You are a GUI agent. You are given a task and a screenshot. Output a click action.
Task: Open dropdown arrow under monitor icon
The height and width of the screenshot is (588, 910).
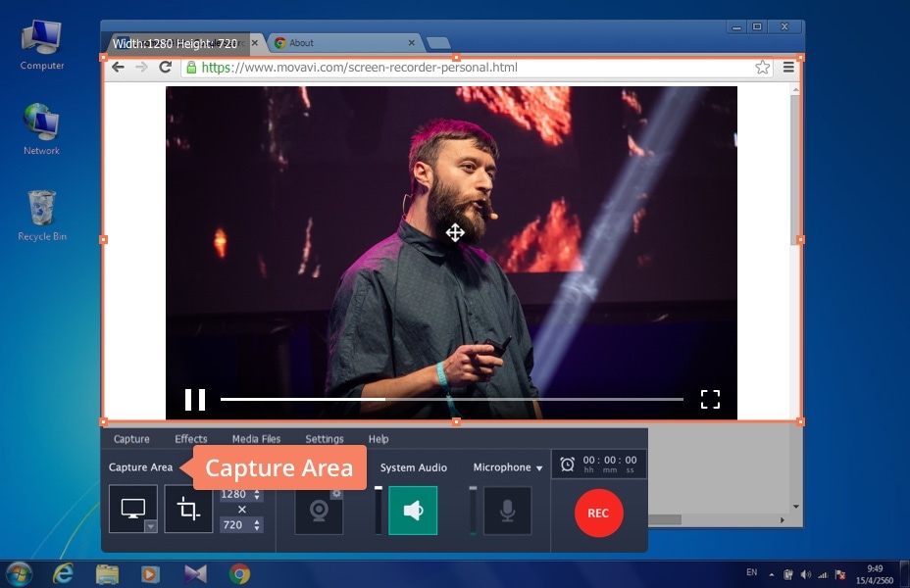click(x=150, y=526)
